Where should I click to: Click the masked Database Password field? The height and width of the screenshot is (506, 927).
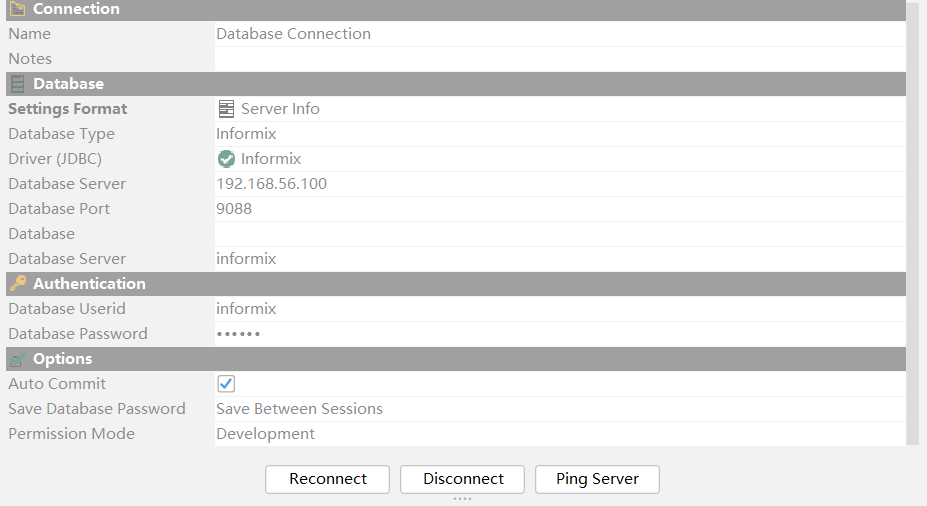560,333
